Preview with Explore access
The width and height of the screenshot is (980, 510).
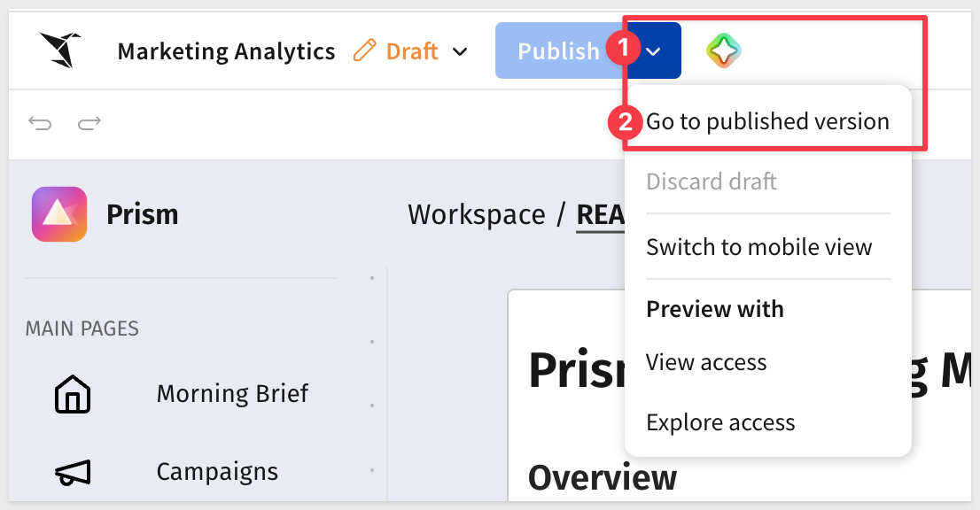click(x=720, y=422)
